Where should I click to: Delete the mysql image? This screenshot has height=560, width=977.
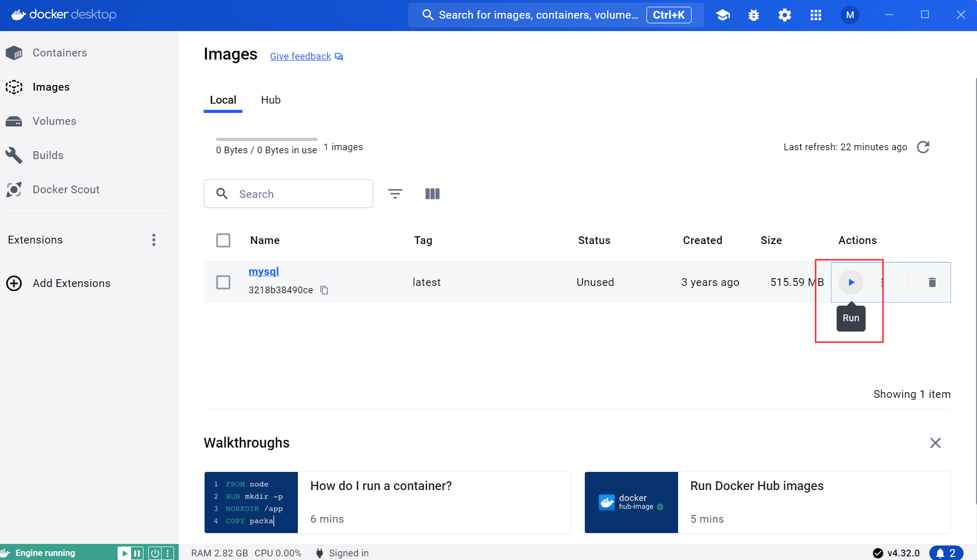coord(932,282)
